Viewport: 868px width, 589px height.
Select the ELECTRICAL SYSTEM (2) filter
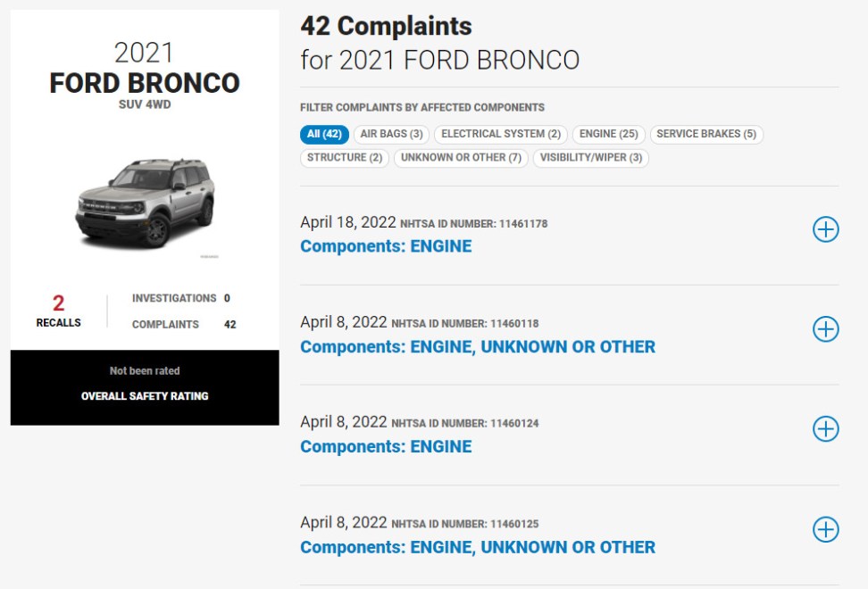pyautogui.click(x=501, y=134)
